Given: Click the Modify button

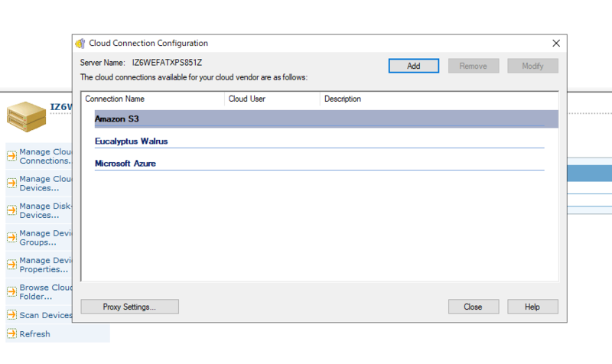Looking at the screenshot, I should 532,66.
